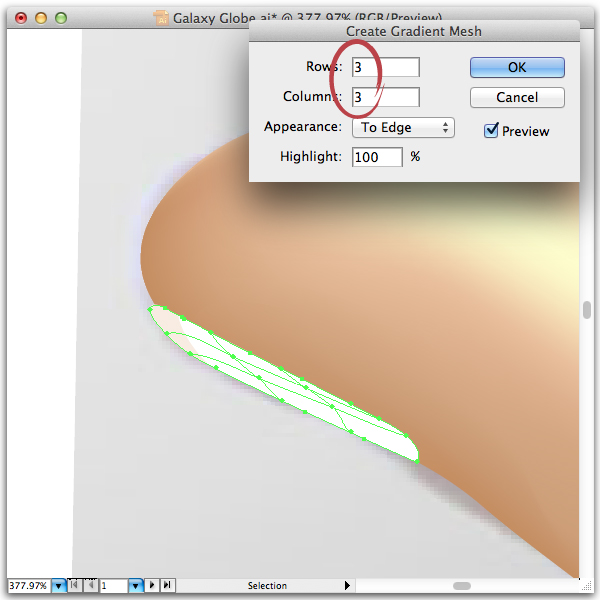Go to the next artboard
600x600 pixels.
pyautogui.click(x=152, y=585)
